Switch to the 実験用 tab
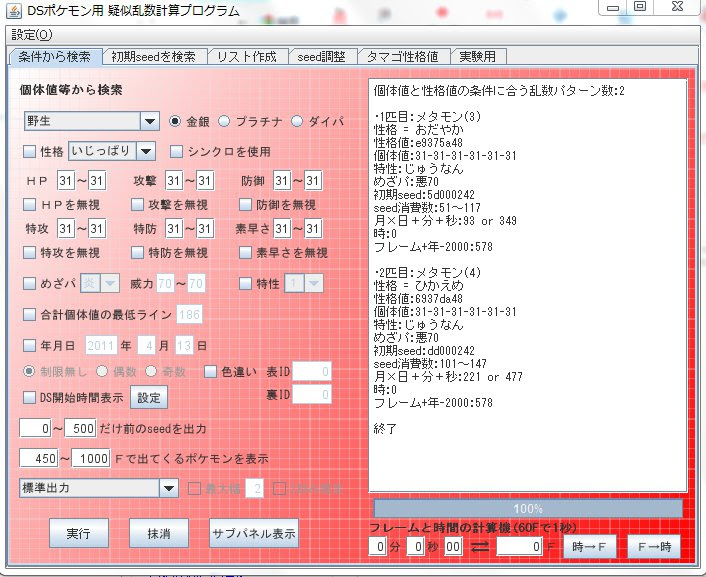This screenshot has width=706, height=577. [478, 57]
